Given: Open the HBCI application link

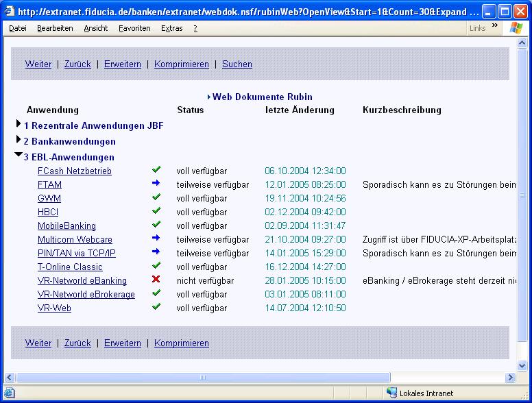Looking at the screenshot, I should [x=48, y=212].
